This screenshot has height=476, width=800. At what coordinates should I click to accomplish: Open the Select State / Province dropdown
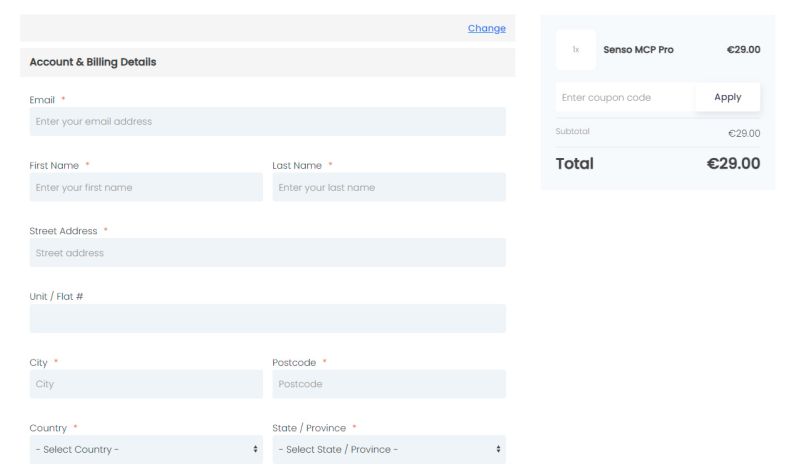pyautogui.click(x=389, y=449)
